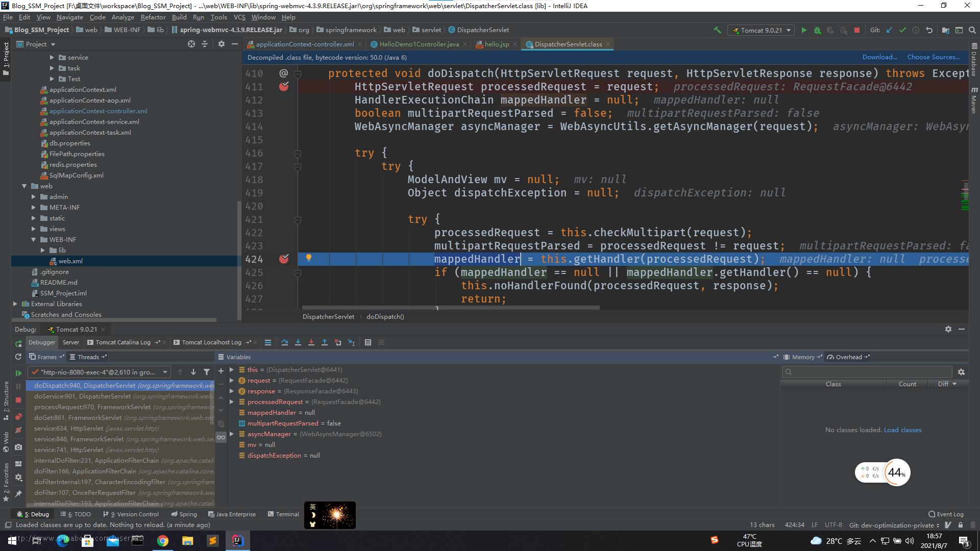The height and width of the screenshot is (551, 980).
Task: Collapse the WEB-INF folder in project tree
Action: click(34, 240)
